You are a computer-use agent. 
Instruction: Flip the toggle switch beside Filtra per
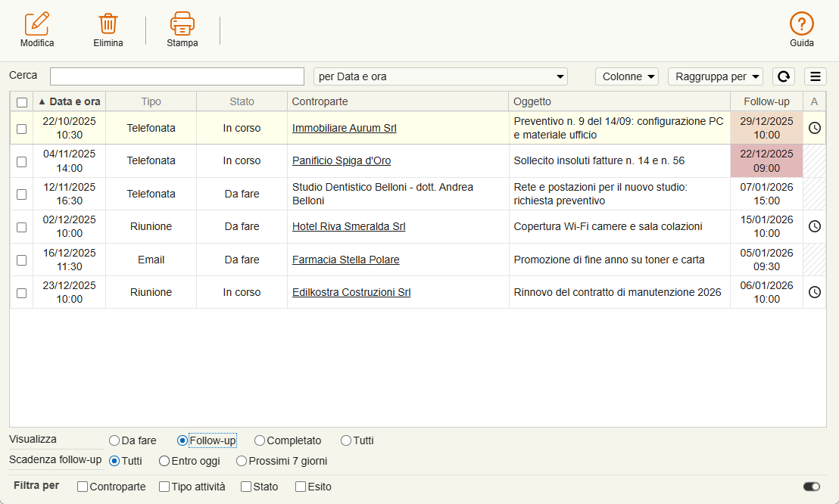pos(812,487)
